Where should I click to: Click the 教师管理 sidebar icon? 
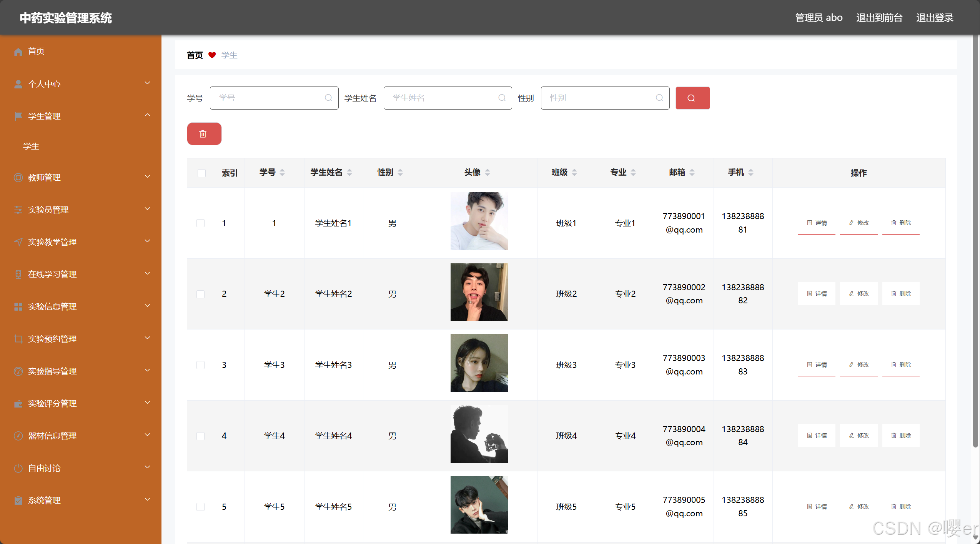click(18, 177)
